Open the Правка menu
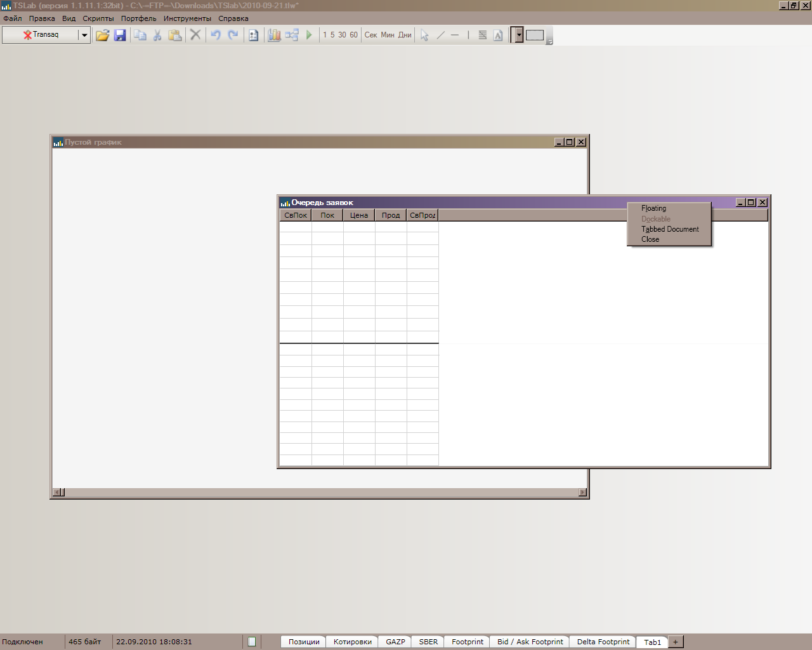The width and height of the screenshot is (812, 650). tap(42, 18)
